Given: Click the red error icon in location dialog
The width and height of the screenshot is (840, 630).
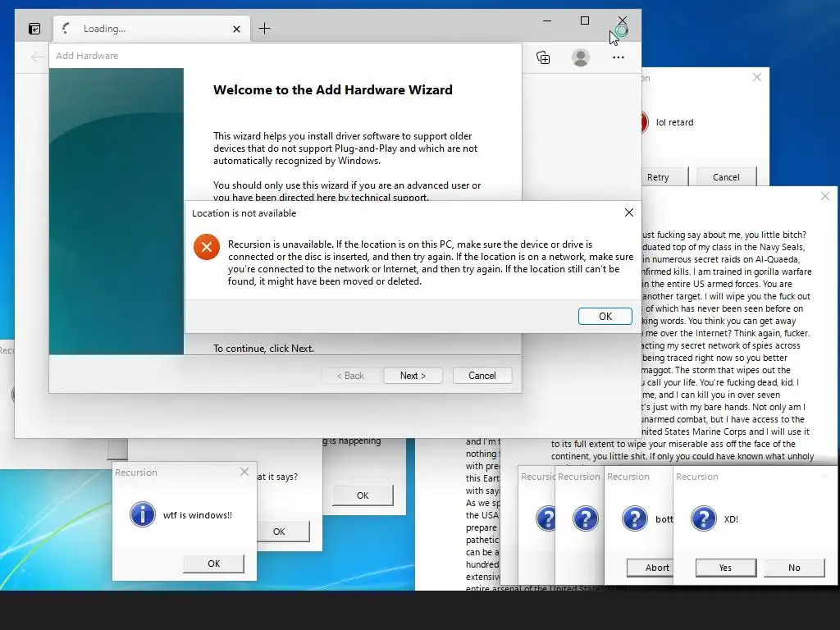Looking at the screenshot, I should [207, 247].
